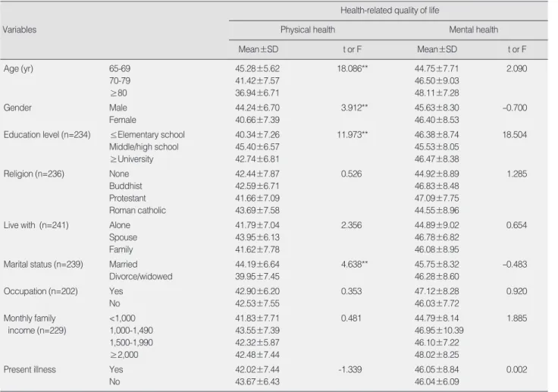
Task: Select the value '36.94±6.71'
Action: click(x=257, y=93)
